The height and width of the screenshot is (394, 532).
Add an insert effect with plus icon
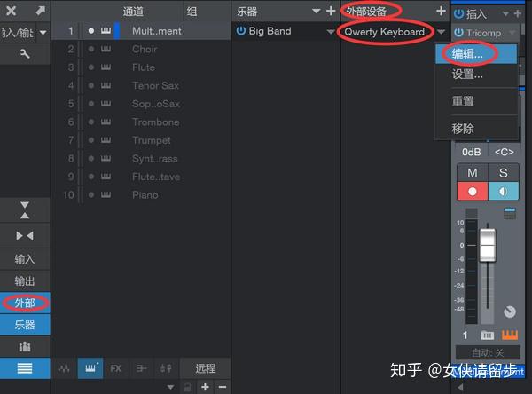(x=518, y=13)
